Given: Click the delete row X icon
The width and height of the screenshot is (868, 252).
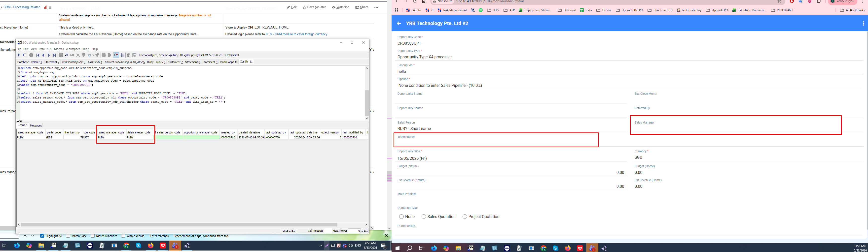Looking at the screenshot, I should 78,55.
